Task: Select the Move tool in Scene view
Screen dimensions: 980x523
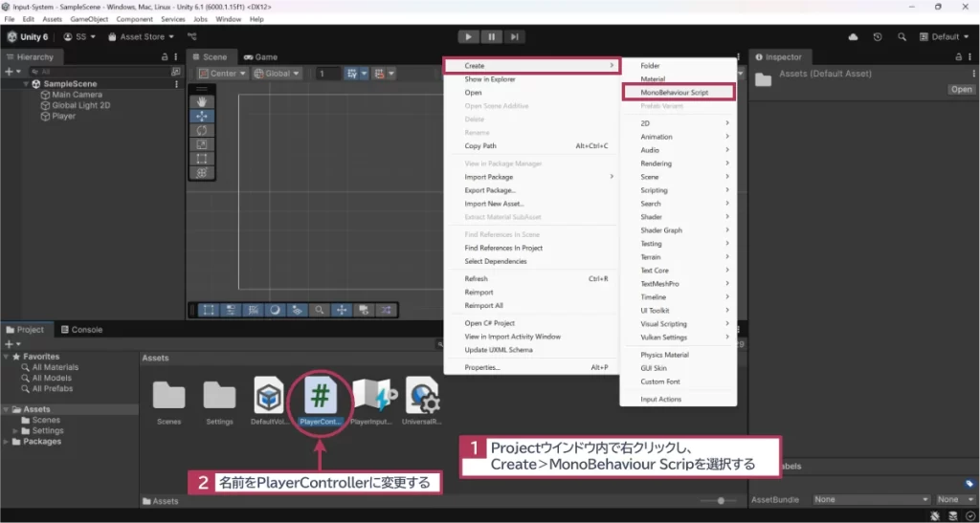Action: [201, 116]
